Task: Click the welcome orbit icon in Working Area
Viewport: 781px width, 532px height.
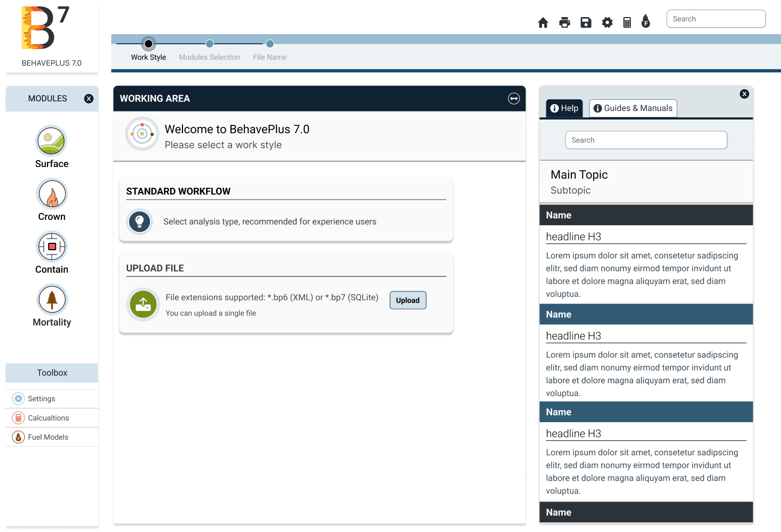Action: tap(142, 134)
